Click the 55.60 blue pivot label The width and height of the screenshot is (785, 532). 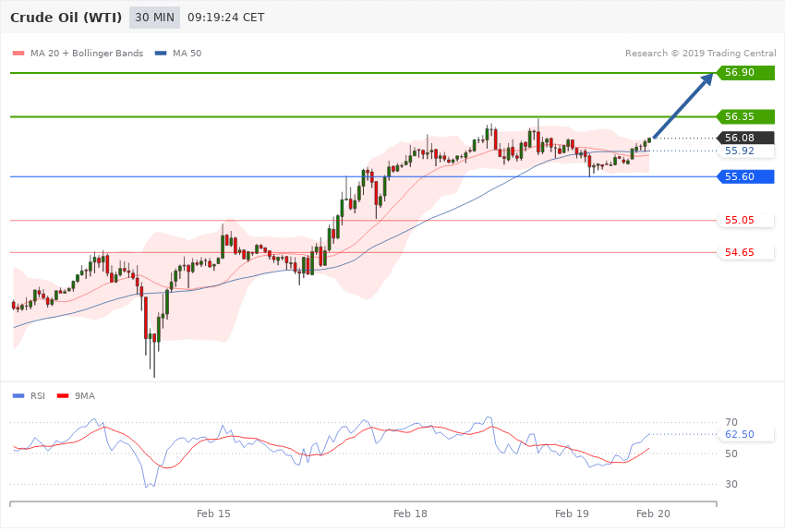click(746, 176)
